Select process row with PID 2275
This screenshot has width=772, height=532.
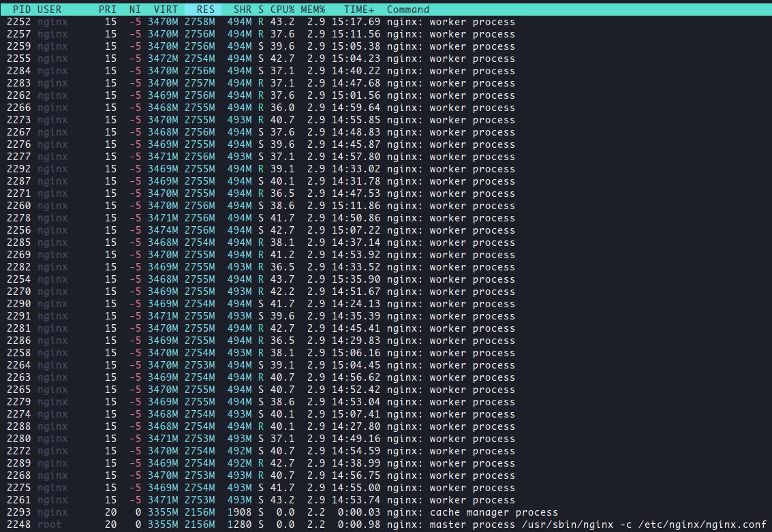click(x=386, y=488)
